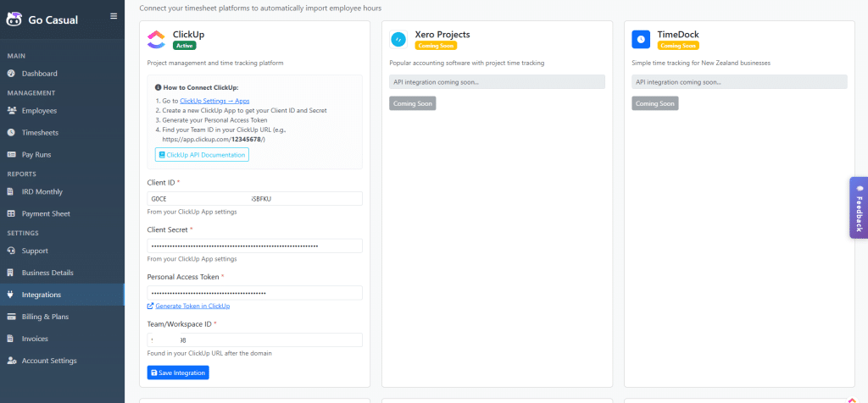Open the IRD Monthly report
The image size is (868, 403).
pyautogui.click(x=42, y=191)
